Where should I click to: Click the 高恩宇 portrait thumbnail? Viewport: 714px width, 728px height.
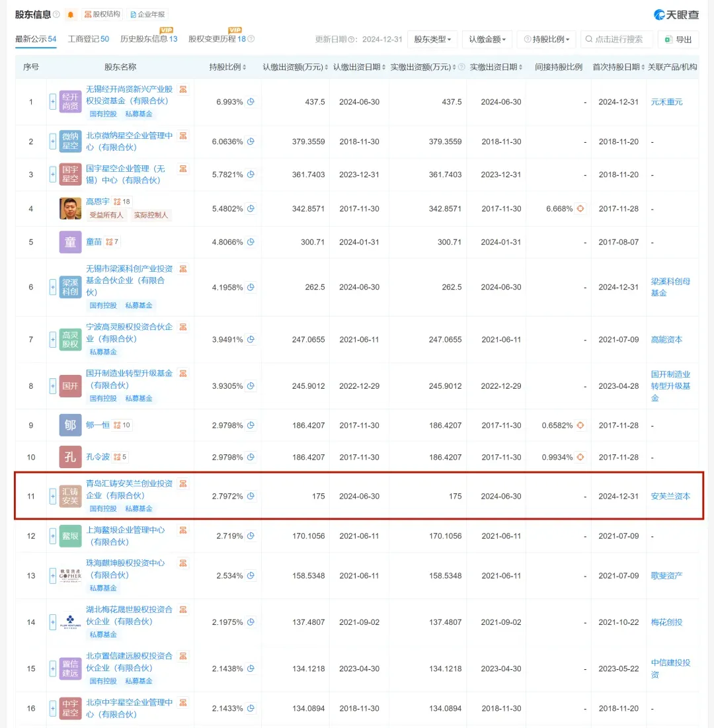point(70,208)
